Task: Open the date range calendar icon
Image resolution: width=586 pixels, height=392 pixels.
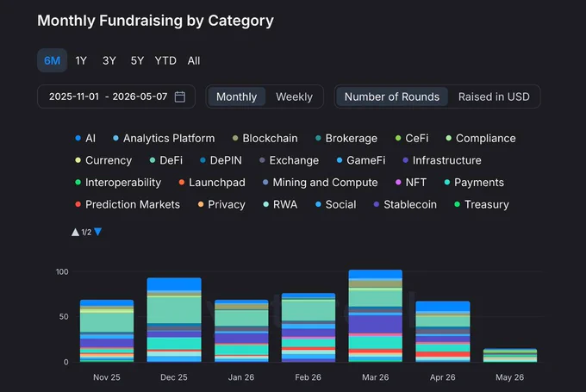Action: tap(180, 96)
